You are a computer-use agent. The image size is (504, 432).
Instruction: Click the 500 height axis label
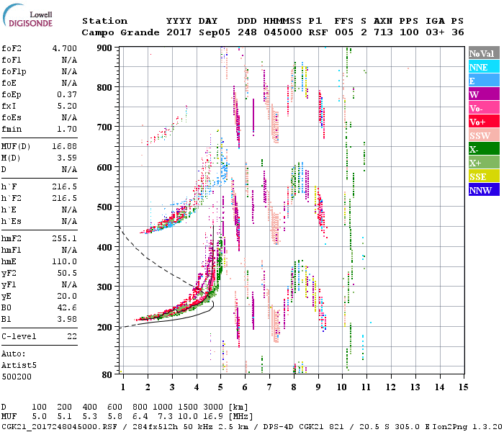pyautogui.click(x=104, y=207)
